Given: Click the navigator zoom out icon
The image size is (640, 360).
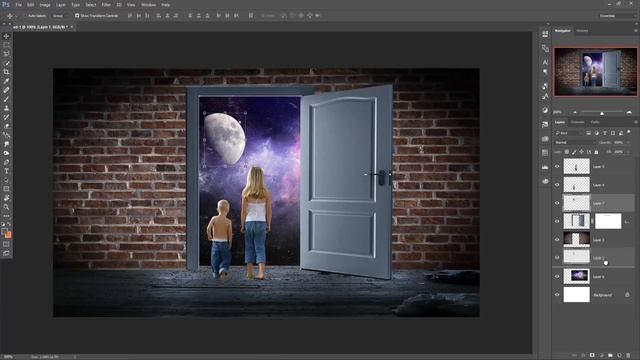Looking at the screenshot, I should tap(575, 112).
